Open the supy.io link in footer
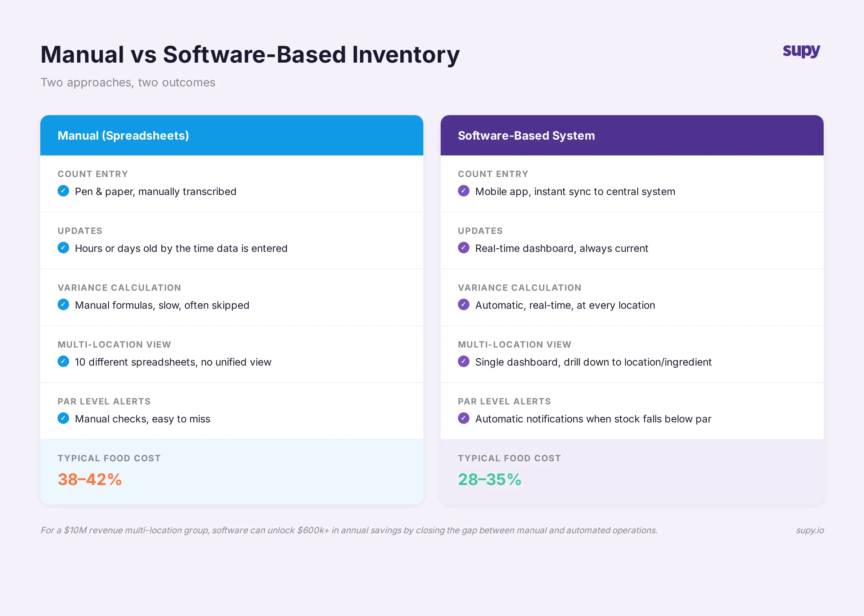 point(810,530)
